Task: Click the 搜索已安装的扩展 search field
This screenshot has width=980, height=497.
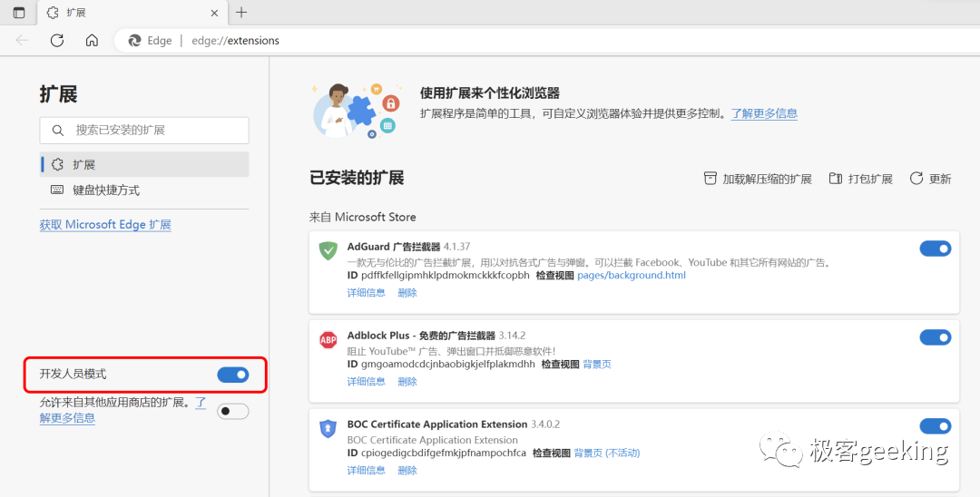Action: click(x=145, y=131)
